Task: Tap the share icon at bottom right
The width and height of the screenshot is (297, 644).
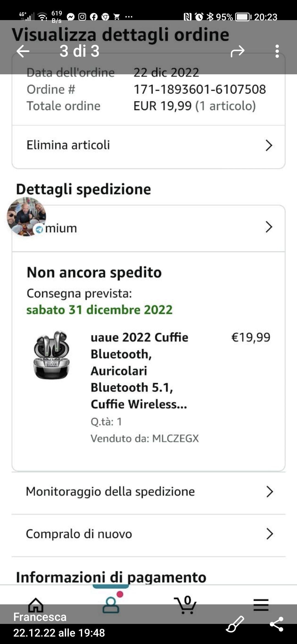Action: 277,624
